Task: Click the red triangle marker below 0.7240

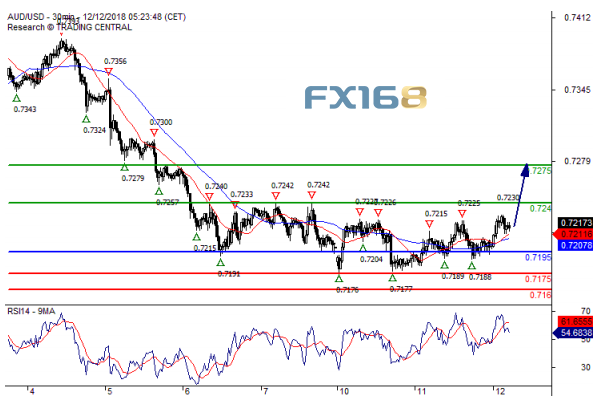Action: (209, 197)
